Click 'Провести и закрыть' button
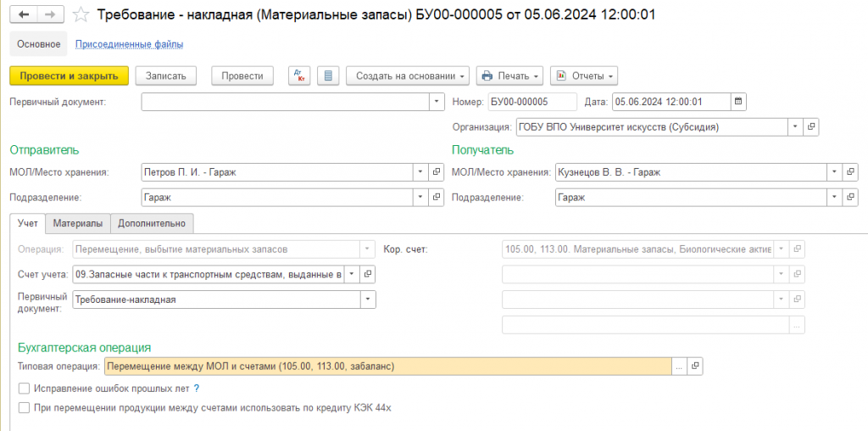Screen dimensions: 868x431 click(70, 76)
